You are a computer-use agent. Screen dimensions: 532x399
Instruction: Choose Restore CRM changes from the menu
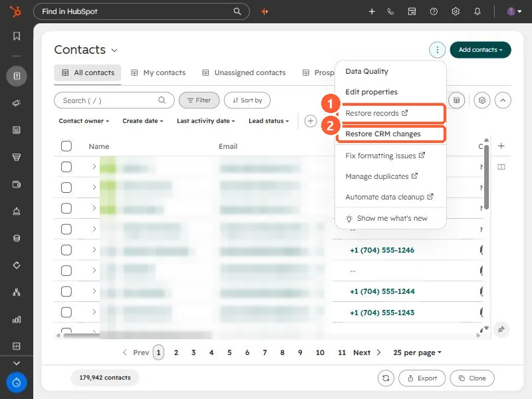(x=390, y=134)
